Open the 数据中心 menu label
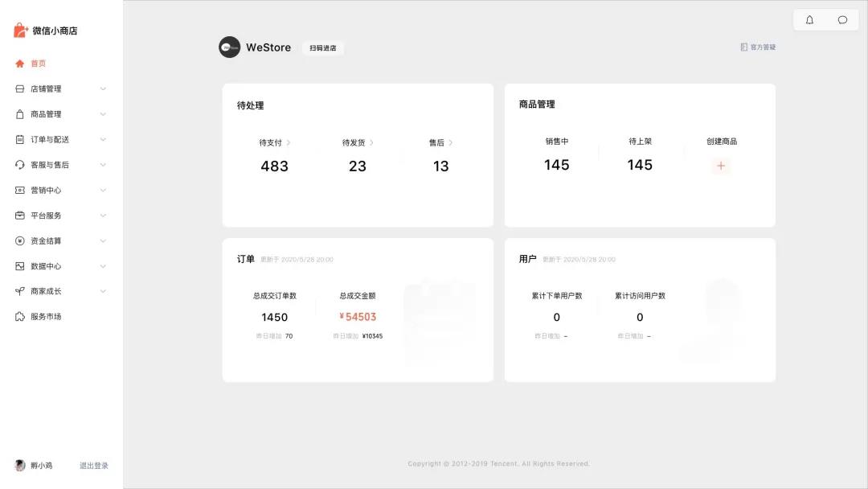The image size is (868, 489). coord(46,266)
